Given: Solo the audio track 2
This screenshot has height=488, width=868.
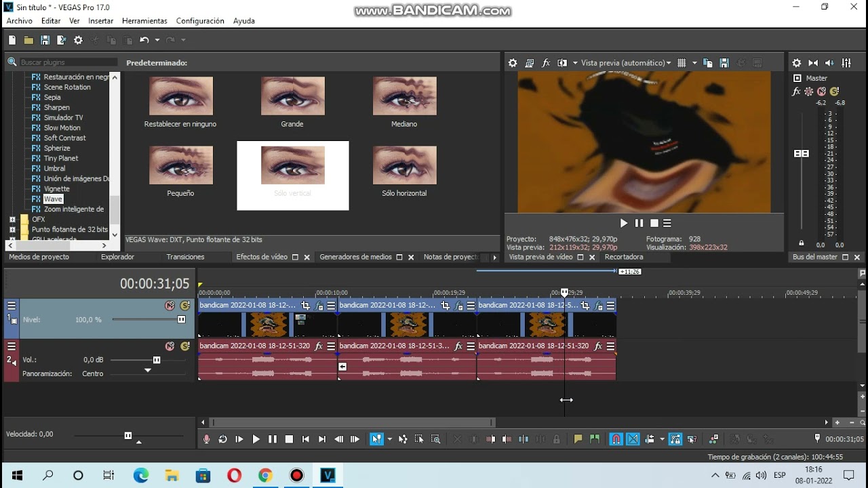Looking at the screenshot, I should [x=185, y=346].
